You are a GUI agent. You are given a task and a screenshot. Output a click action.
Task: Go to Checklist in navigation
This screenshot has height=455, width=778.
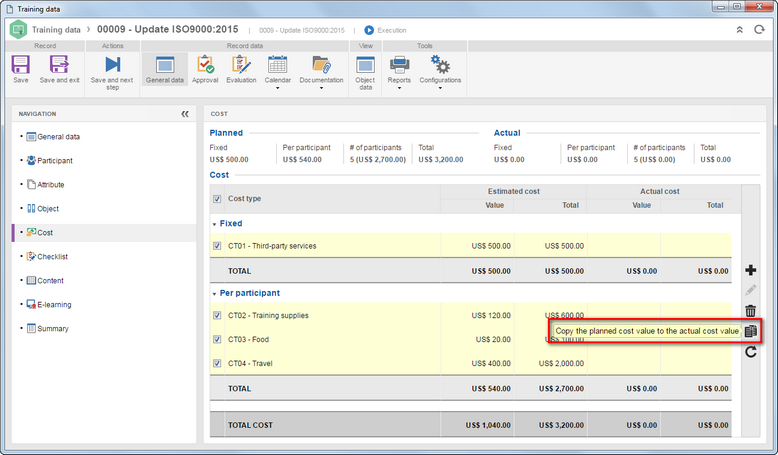pyautogui.click(x=47, y=257)
